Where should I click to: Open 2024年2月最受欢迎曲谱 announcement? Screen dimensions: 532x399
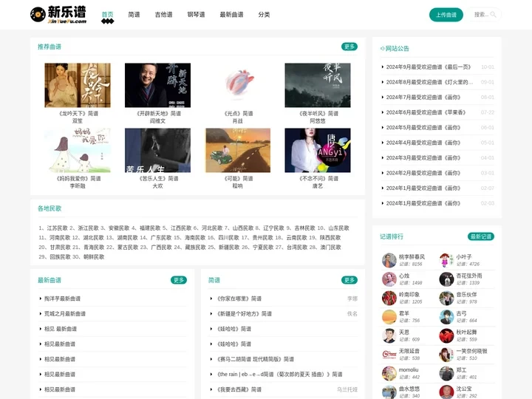[423, 173]
